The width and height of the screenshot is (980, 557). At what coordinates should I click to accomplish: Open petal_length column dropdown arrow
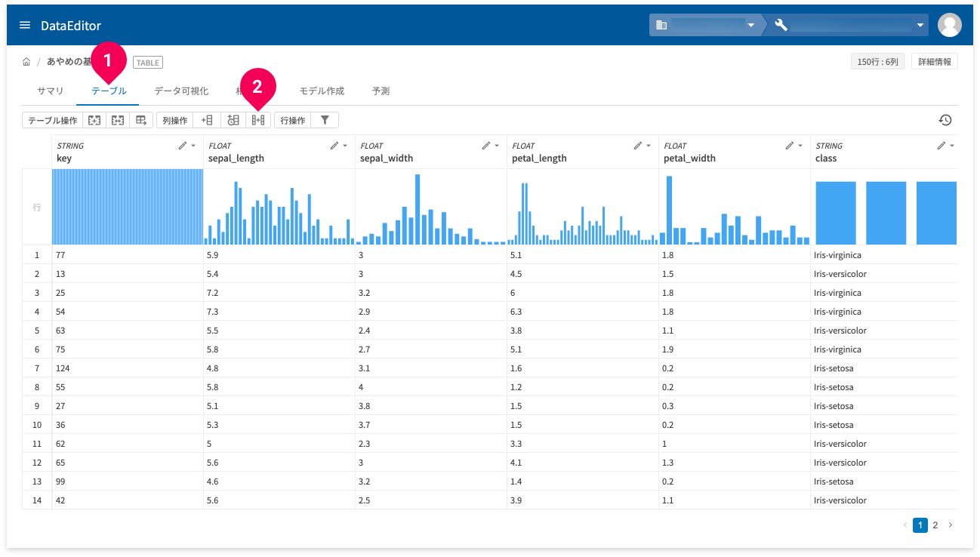click(649, 146)
